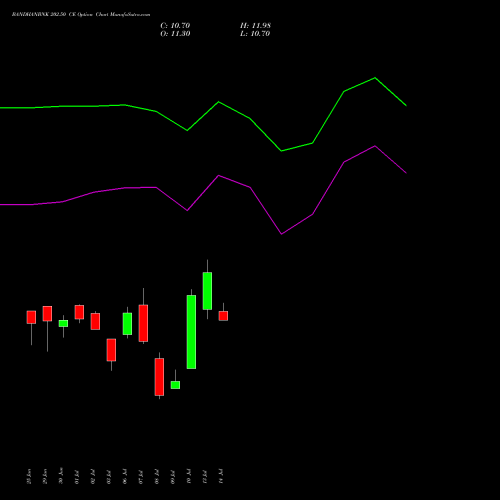Select the 09 Jul date label

173,476
